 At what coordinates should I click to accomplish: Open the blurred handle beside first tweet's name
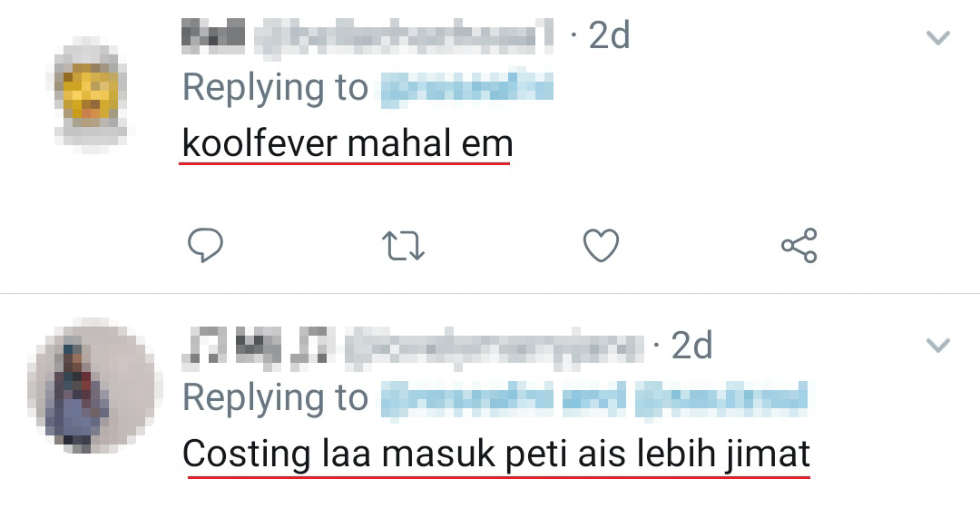coord(404,35)
